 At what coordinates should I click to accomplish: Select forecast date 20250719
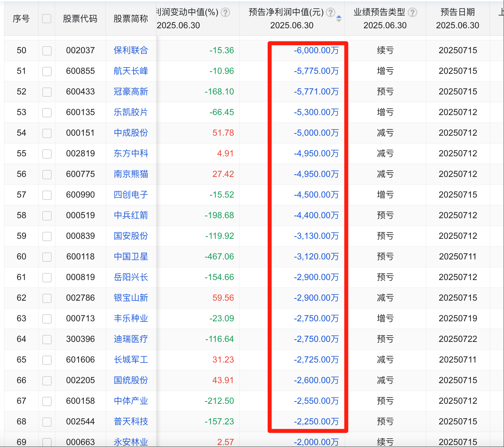pos(458,318)
